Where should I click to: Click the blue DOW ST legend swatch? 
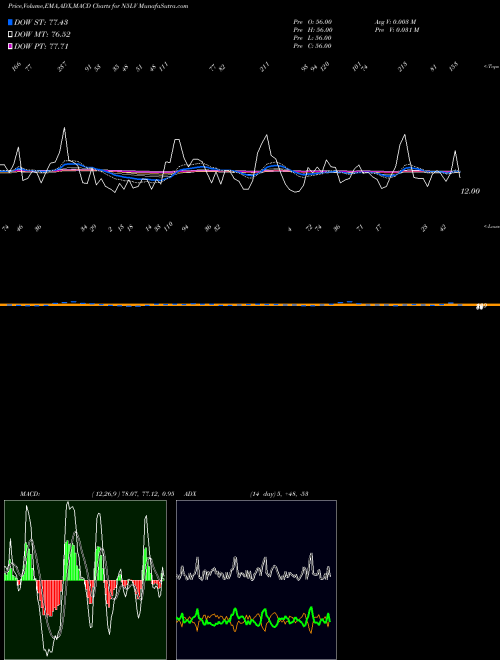coord(10,22)
